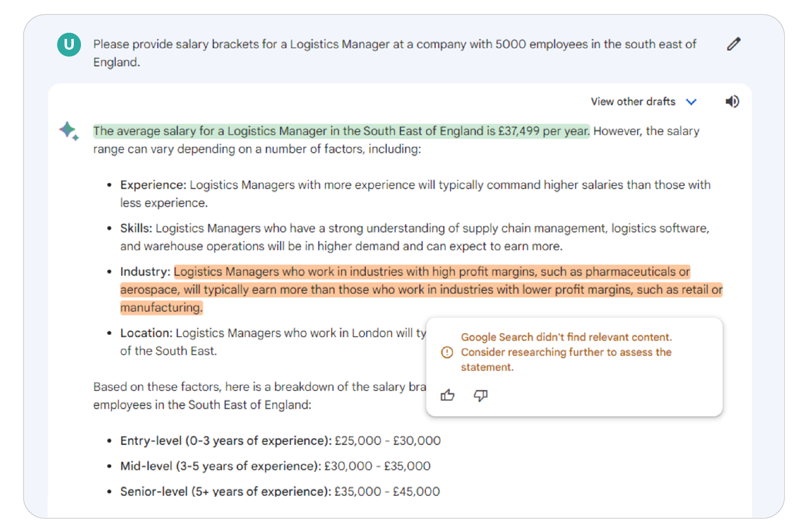812x532 pixels.
Task: Click the Location bullet heading
Action: coord(146,333)
